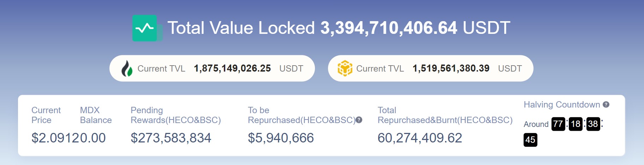This screenshot has width=644, height=165.
Task: Click the help icon beside Halving Countdown
Action: tap(606, 105)
